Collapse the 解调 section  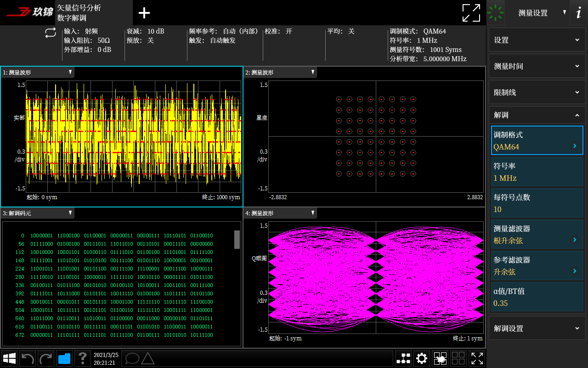(537, 115)
